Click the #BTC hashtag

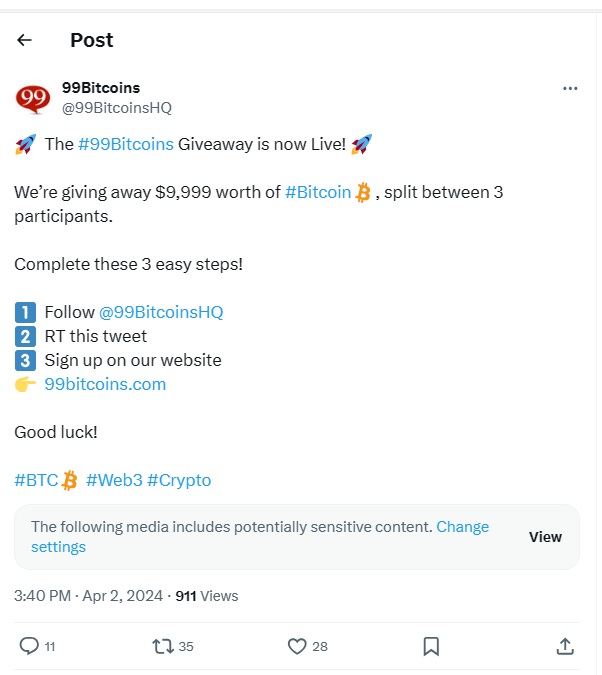pyautogui.click(x=36, y=480)
